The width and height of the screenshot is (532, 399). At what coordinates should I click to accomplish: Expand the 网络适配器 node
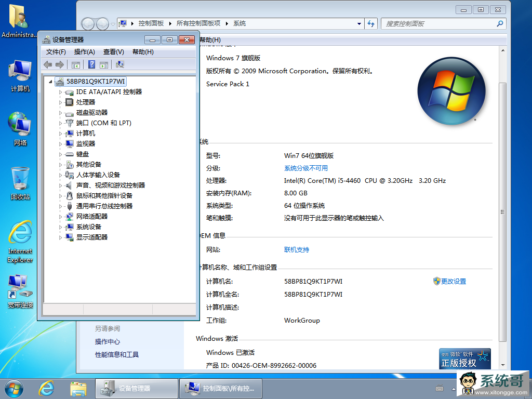[x=61, y=217]
